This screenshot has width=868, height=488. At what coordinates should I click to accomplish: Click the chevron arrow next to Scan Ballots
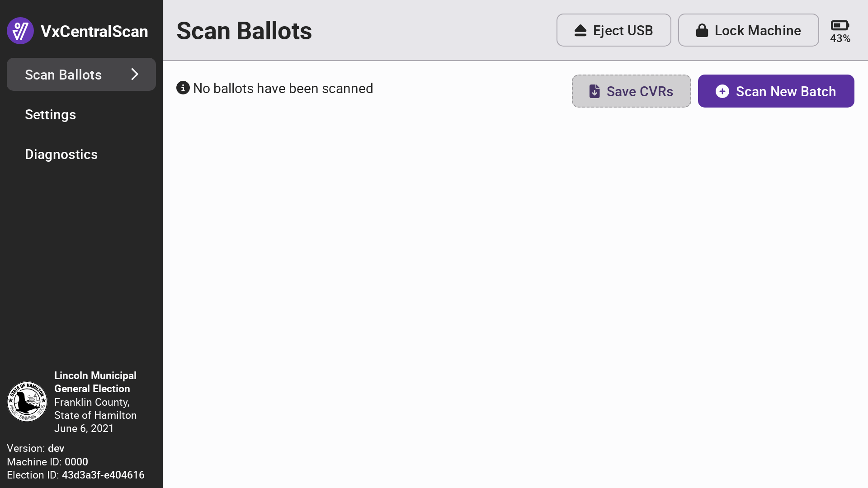(x=135, y=75)
